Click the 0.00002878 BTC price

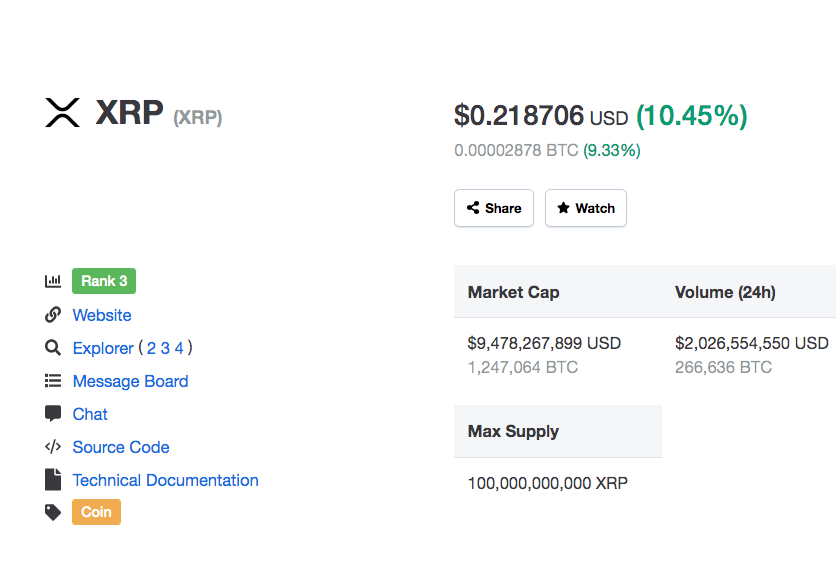[x=516, y=150]
